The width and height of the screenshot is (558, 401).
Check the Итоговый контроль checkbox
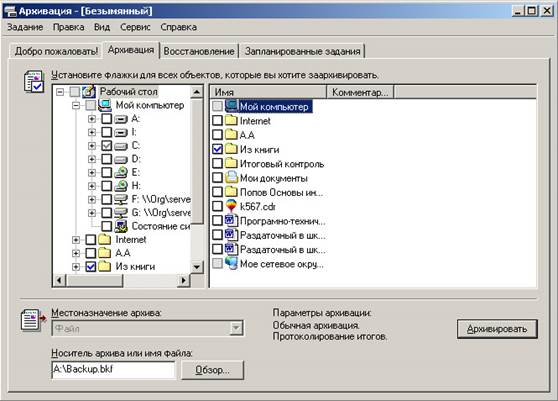[217, 163]
